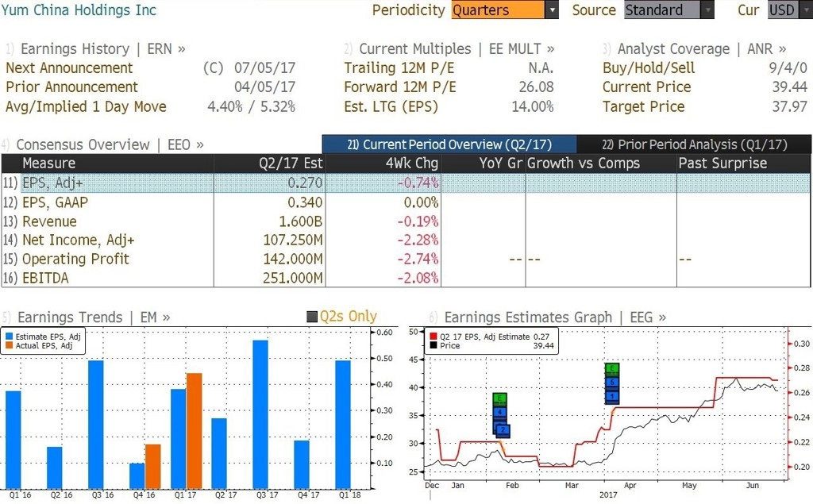Click the Target Price value 37.97
The image size is (813, 504).
coord(790,107)
